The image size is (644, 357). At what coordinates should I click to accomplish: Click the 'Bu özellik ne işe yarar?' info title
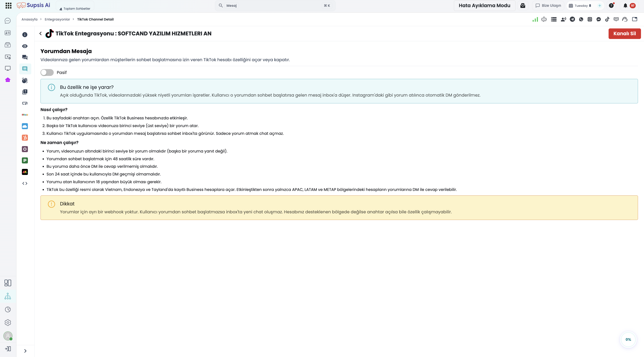pyautogui.click(x=87, y=87)
